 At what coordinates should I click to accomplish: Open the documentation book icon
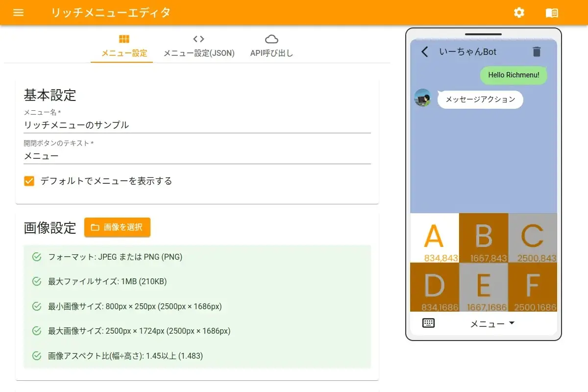[552, 13]
